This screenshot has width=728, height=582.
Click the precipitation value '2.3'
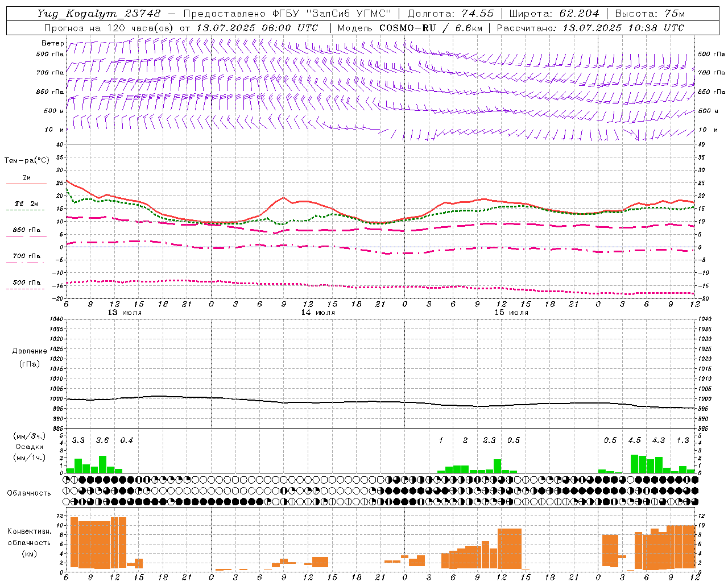click(489, 440)
